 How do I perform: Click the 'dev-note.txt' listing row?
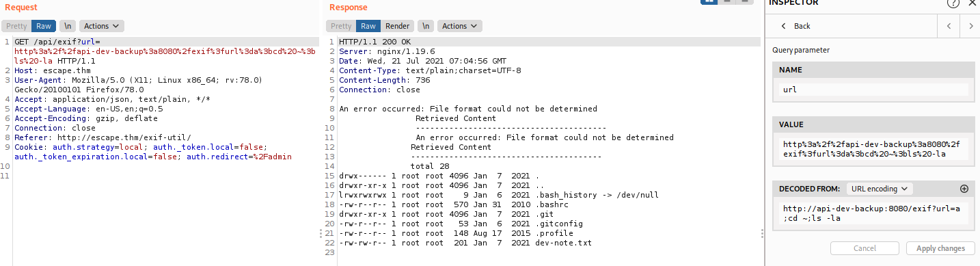tap(465, 243)
